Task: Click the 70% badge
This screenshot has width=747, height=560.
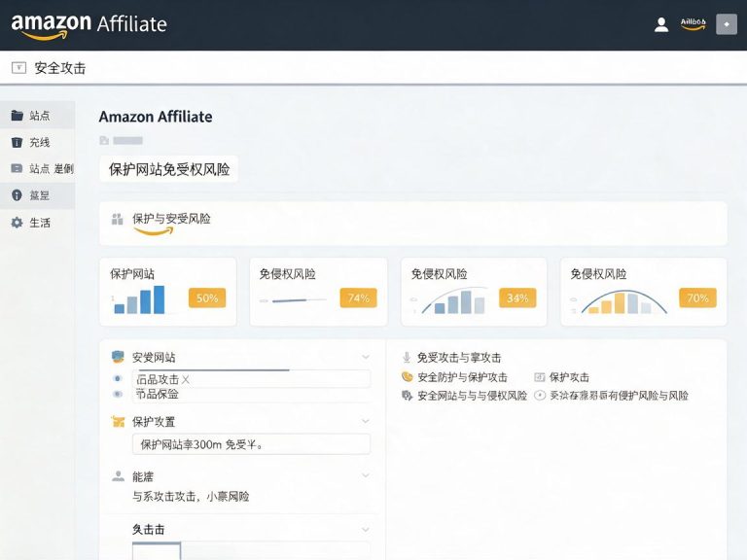Action: [x=697, y=298]
